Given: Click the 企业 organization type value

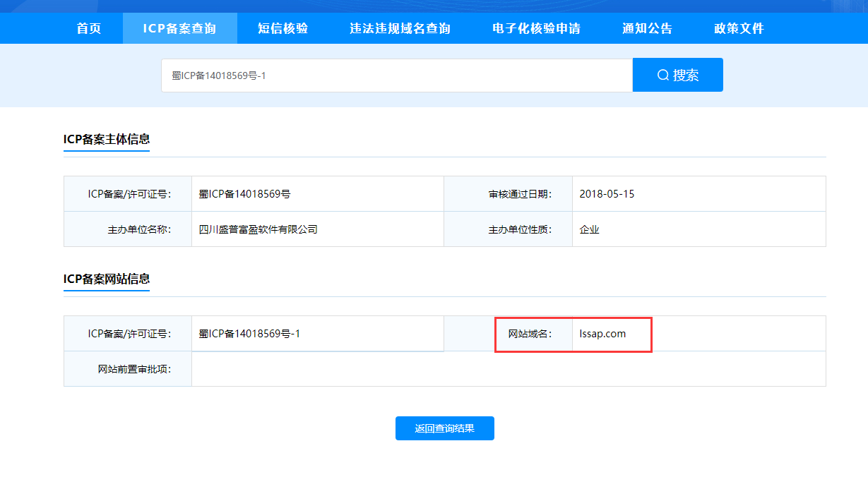Looking at the screenshot, I should (589, 229).
